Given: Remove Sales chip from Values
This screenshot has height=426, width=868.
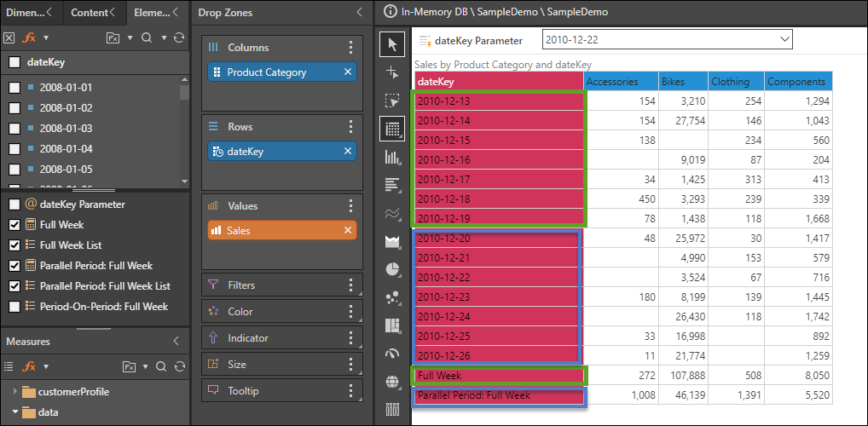Looking at the screenshot, I should 347,230.
